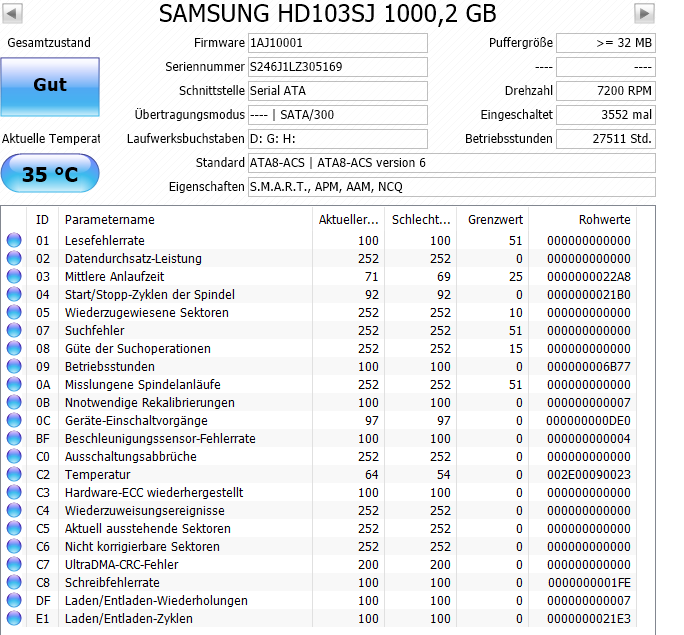Click the Standard field ATA8-ACS version 6
Image resolution: width=684 pixels, height=635 pixels.
pos(452,163)
